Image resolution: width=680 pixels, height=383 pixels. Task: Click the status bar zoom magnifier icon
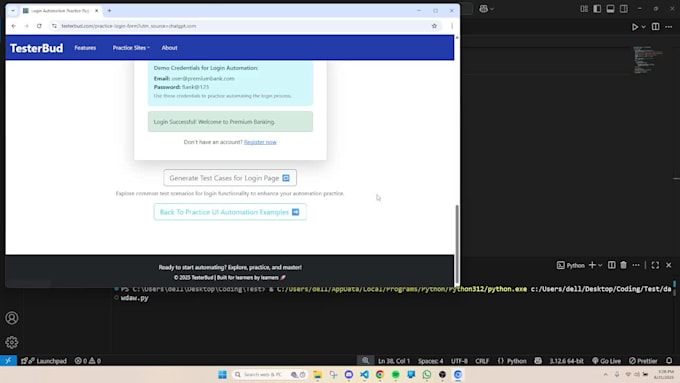[x=366, y=360]
